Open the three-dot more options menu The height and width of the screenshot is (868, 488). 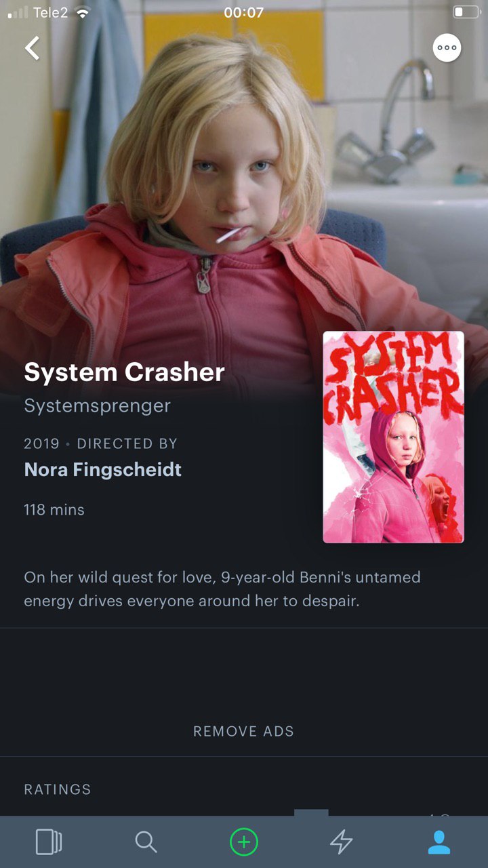447,48
